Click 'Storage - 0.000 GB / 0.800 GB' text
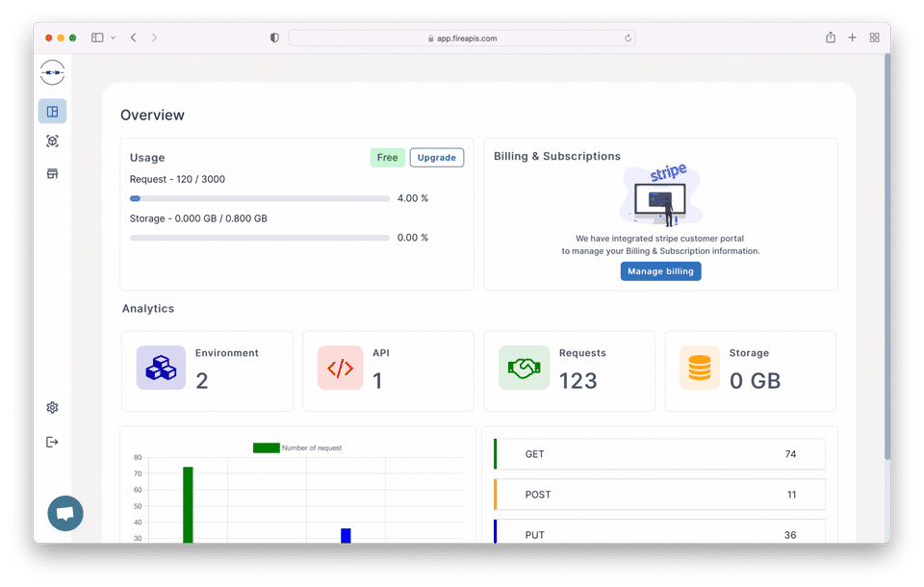The image size is (924, 587). 198,218
